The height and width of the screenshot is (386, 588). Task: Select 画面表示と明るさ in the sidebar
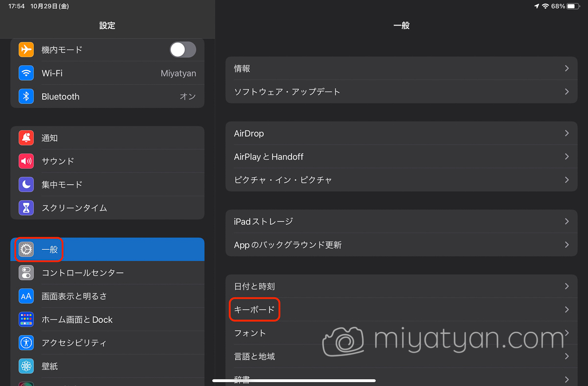[107, 296]
